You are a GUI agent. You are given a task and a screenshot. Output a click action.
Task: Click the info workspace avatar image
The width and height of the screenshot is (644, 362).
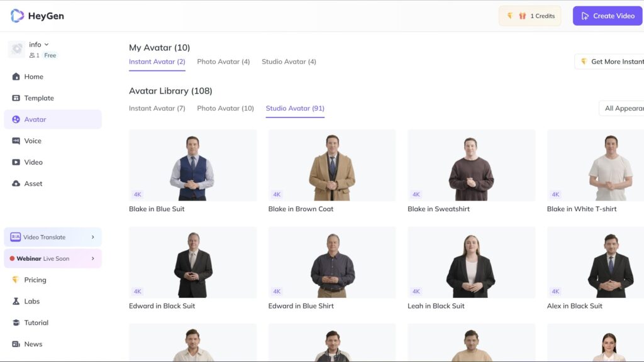(17, 49)
